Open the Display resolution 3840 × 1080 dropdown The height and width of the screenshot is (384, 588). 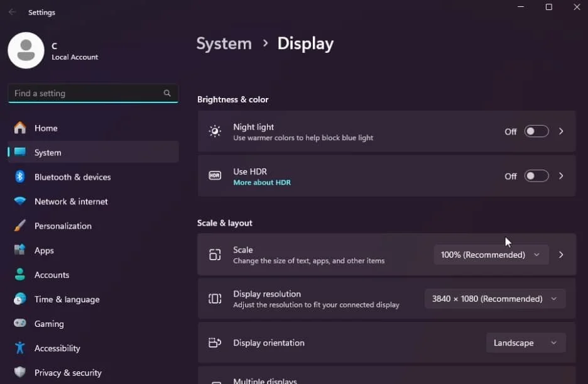[x=495, y=299]
